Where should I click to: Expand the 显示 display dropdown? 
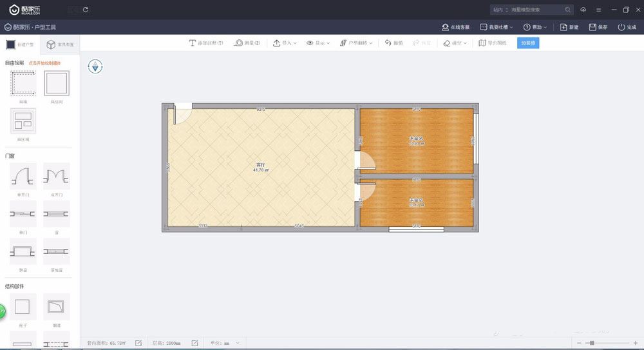[x=318, y=43]
